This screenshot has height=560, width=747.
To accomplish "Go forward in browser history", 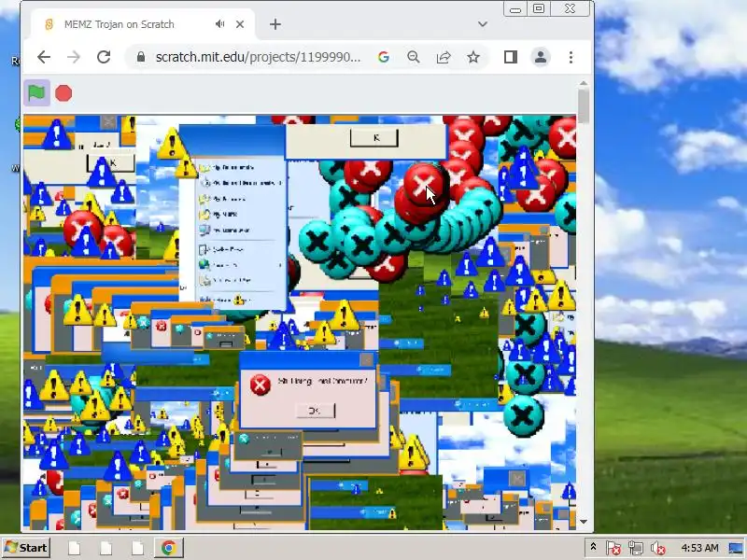I will (74, 57).
